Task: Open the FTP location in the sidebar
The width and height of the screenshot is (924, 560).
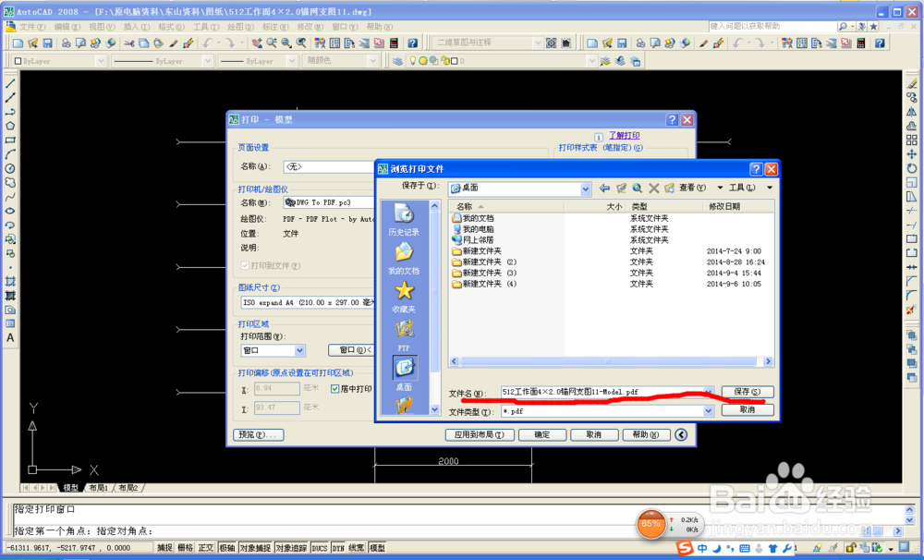Action: tap(404, 335)
